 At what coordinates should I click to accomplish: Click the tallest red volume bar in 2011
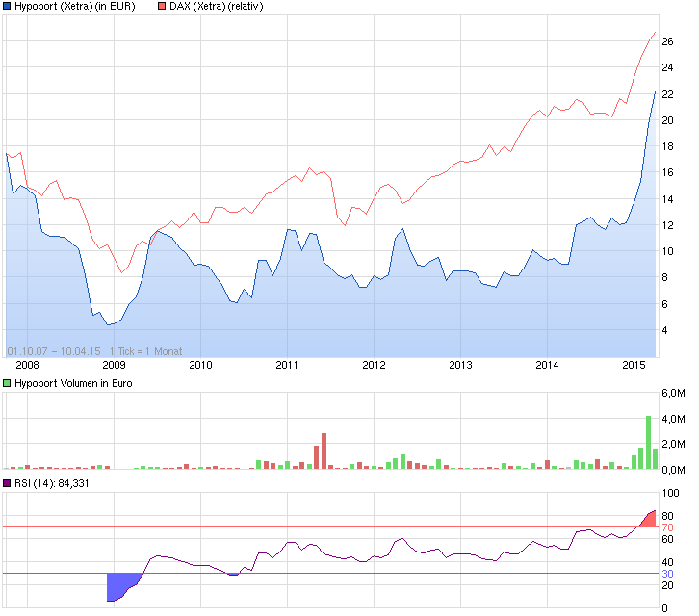[324, 451]
